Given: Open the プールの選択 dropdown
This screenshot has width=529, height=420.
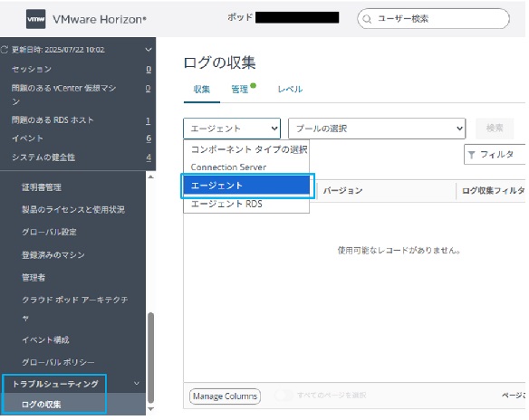Looking at the screenshot, I should [377, 129].
